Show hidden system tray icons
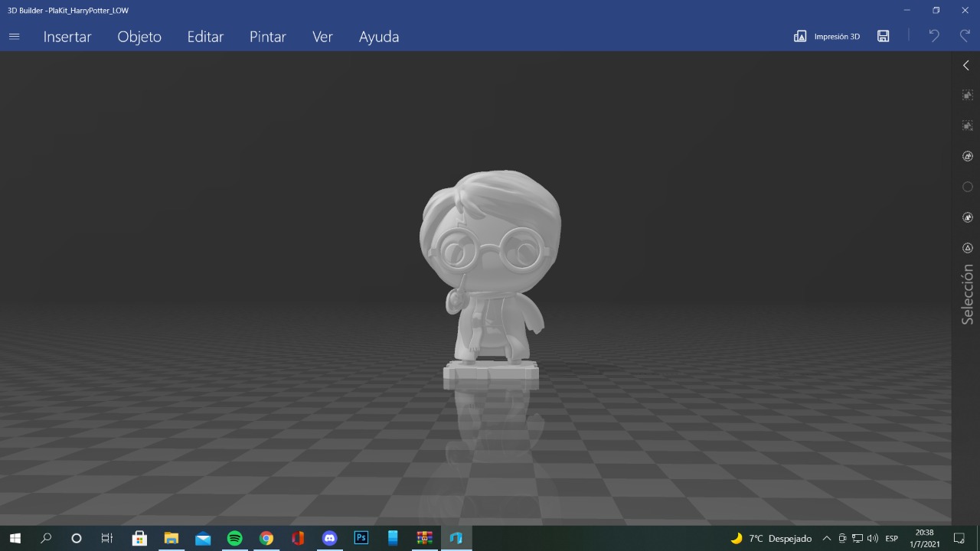 827,538
